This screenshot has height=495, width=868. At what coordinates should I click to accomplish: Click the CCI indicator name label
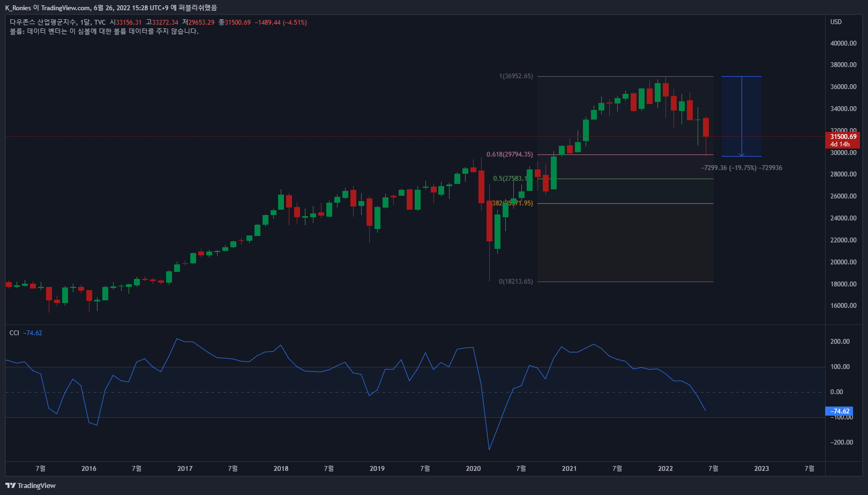point(14,333)
